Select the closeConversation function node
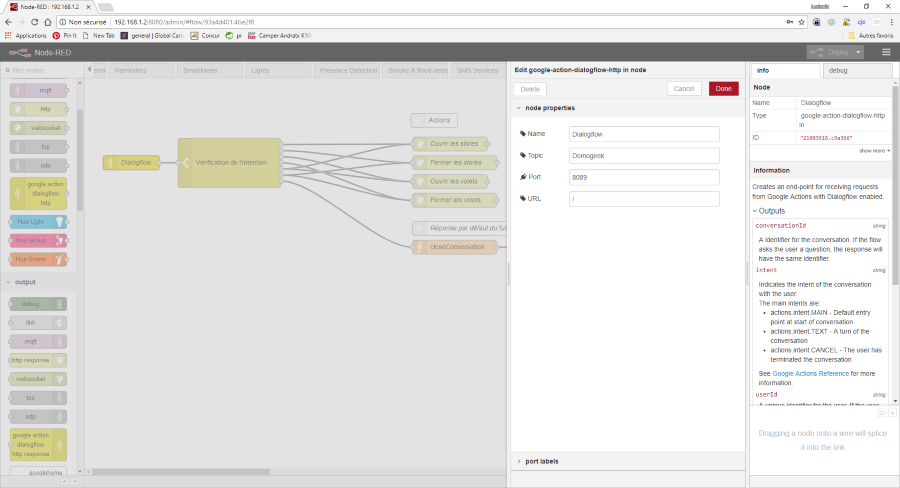The image size is (900, 488). click(455, 247)
